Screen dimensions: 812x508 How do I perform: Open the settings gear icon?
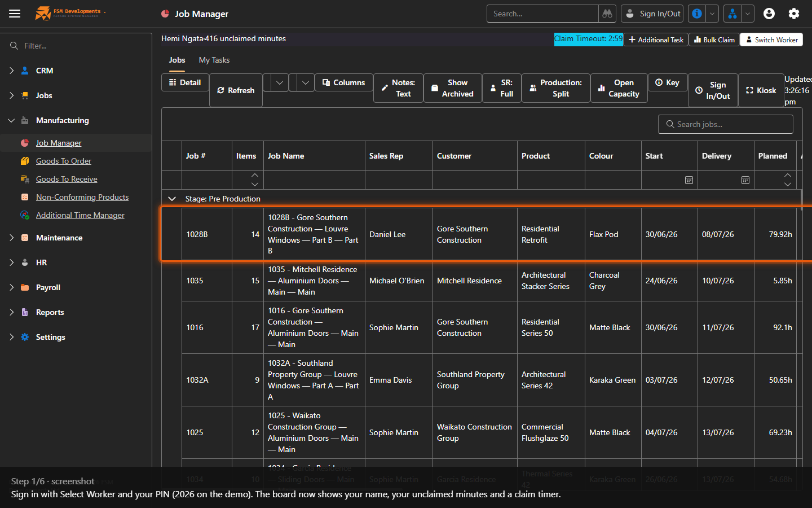point(794,14)
